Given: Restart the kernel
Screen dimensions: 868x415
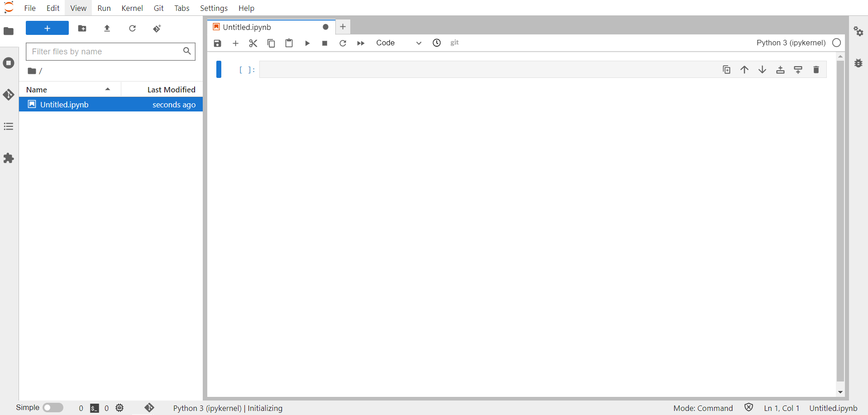Looking at the screenshot, I should click(343, 43).
